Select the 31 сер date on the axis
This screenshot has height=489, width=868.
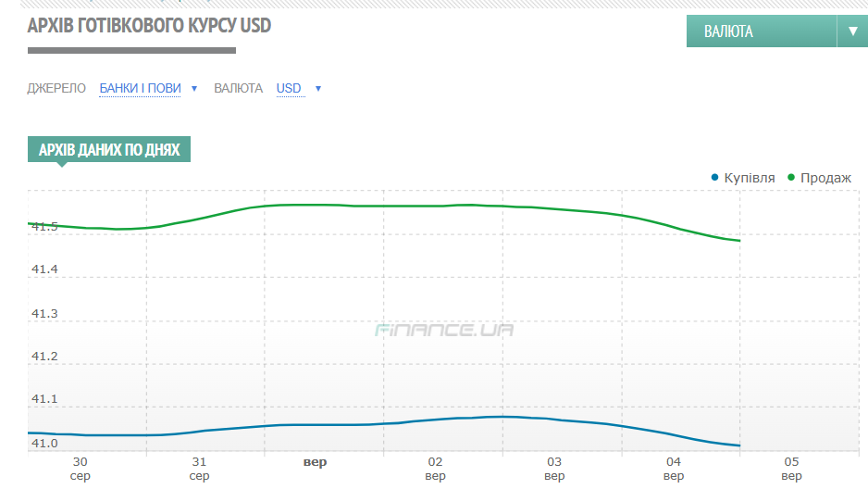pyautogui.click(x=199, y=469)
